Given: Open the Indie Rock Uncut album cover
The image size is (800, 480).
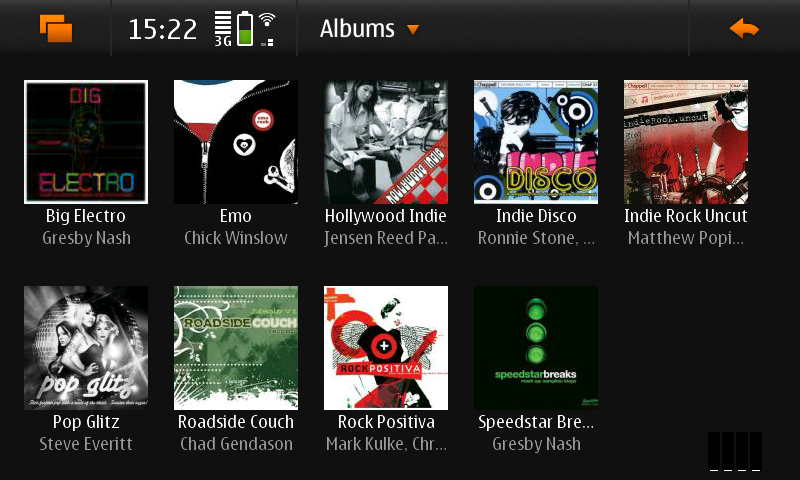Looking at the screenshot, I should coord(686,142).
